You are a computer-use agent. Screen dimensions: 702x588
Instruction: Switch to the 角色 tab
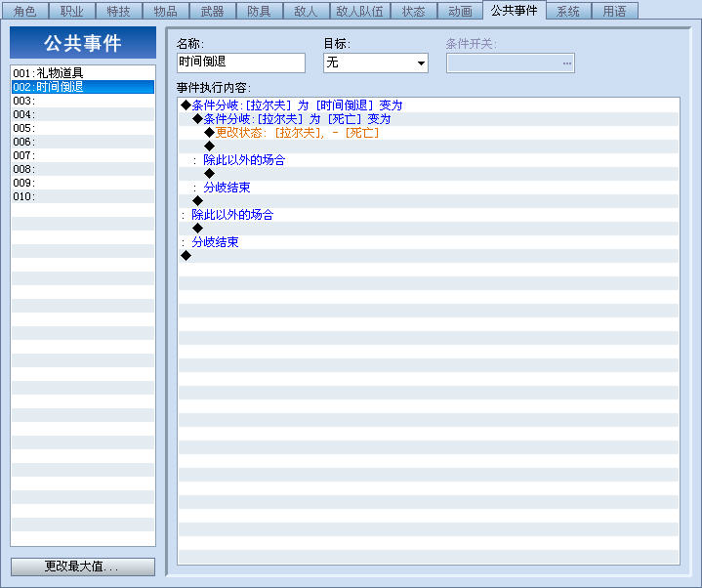(x=24, y=11)
